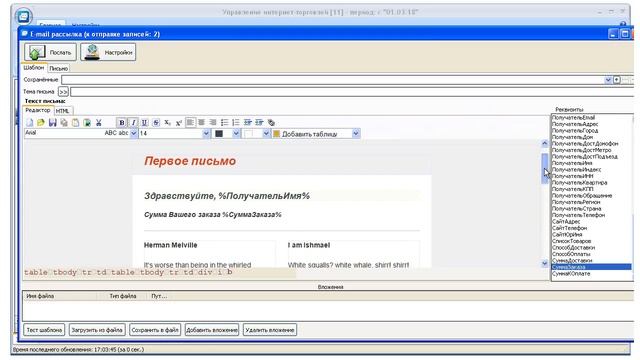
Task: Click the Удалить вложение button
Action: click(270, 330)
